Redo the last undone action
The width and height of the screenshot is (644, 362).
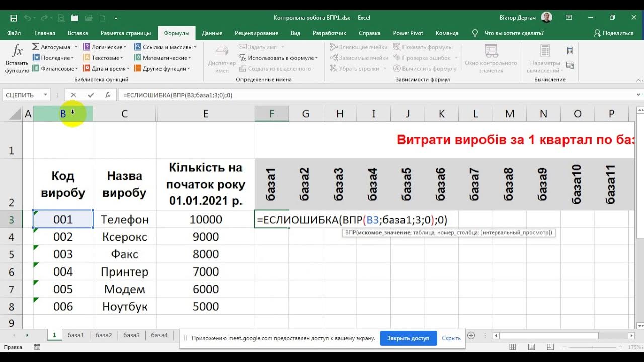point(44,18)
